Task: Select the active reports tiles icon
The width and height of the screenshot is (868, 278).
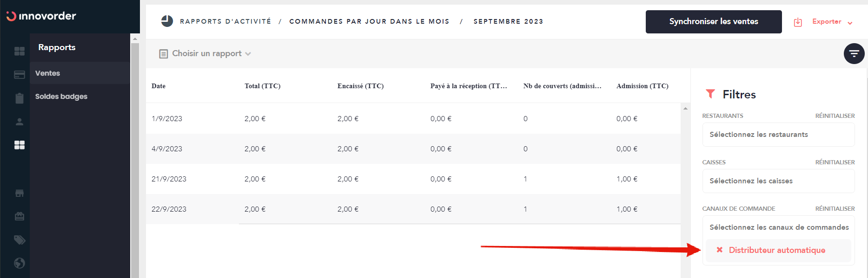Action: point(20,145)
